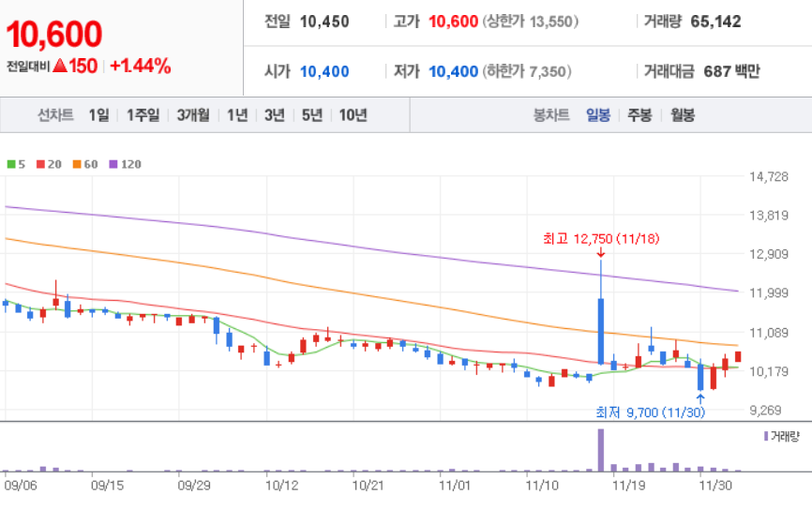This screenshot has height=509, width=812.
Task: Click the 09/29 date axis label
Action: coord(194,486)
